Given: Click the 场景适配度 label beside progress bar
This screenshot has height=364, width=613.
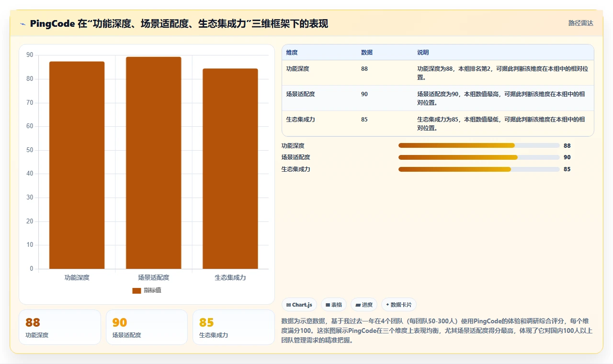Looking at the screenshot, I should pos(295,157).
